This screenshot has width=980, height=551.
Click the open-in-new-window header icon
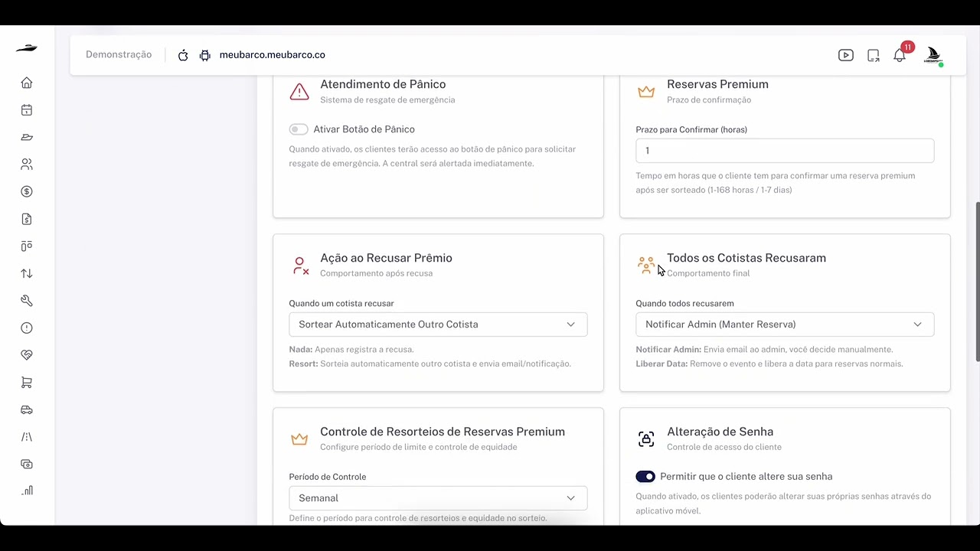pyautogui.click(x=874, y=55)
